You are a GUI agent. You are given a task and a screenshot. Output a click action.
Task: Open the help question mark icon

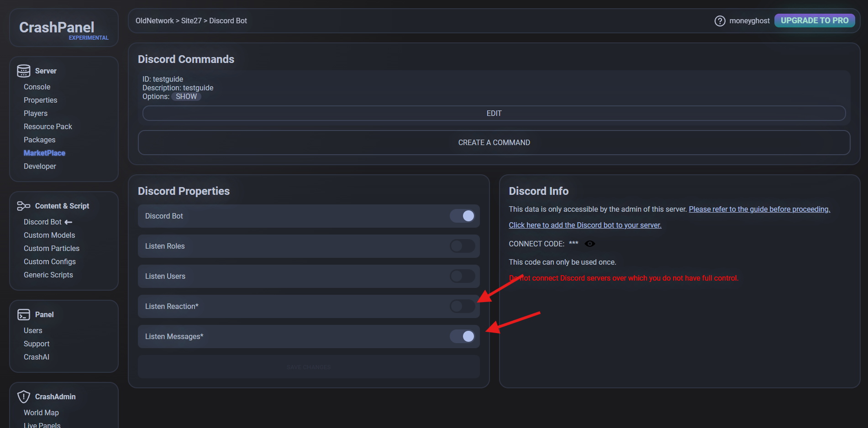720,21
